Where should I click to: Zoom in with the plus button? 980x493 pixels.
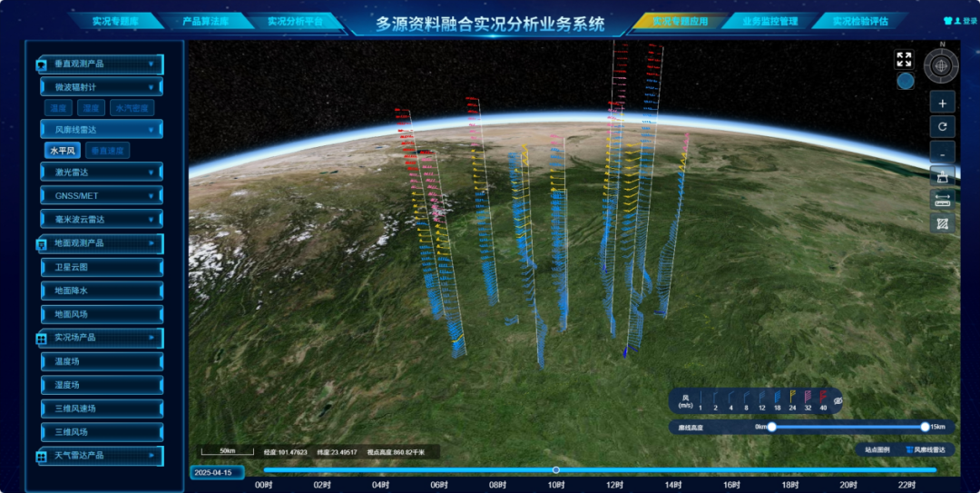pos(942,104)
